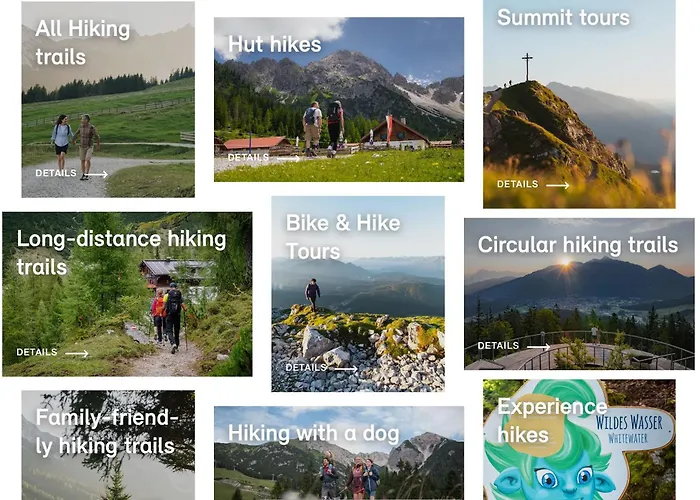Open the Family-friendly hiking trails card
This screenshot has width=700, height=500.
point(108,445)
